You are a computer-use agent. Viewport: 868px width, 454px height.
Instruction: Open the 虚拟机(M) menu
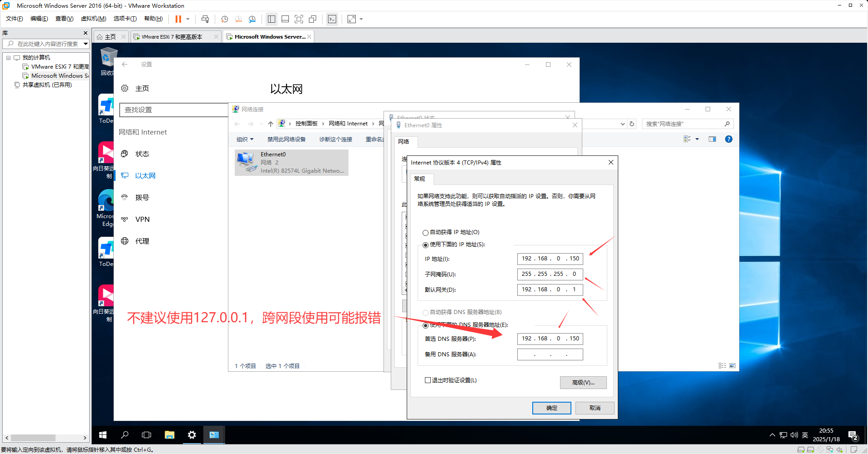(x=93, y=19)
